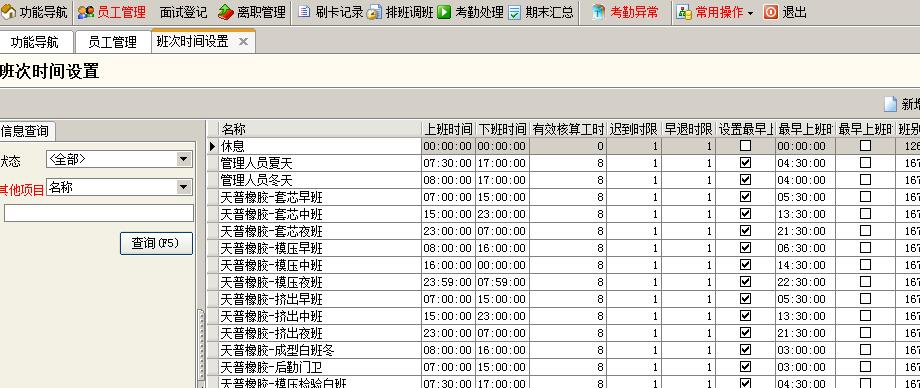Switch to 功能导航 tab

[x=35, y=42]
